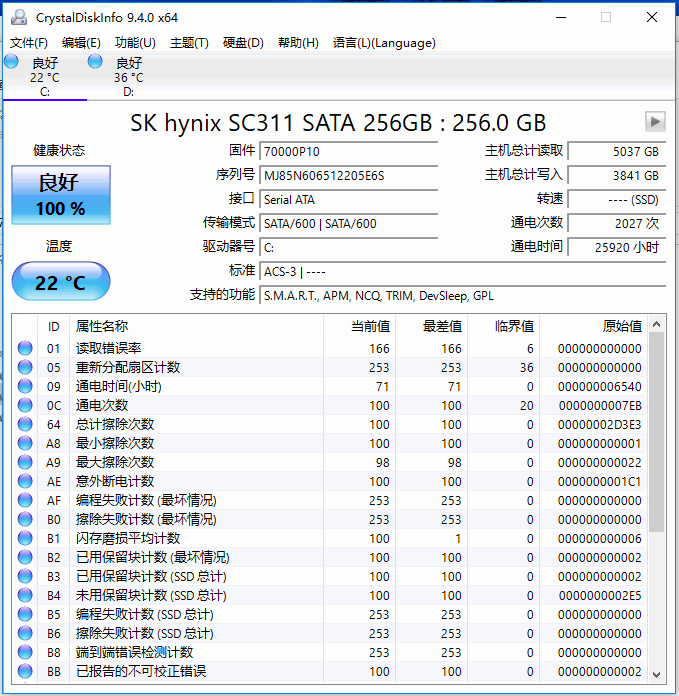This screenshot has width=679, height=696.
Task: Select the 读取错误率 attribute name
Action: (108, 348)
